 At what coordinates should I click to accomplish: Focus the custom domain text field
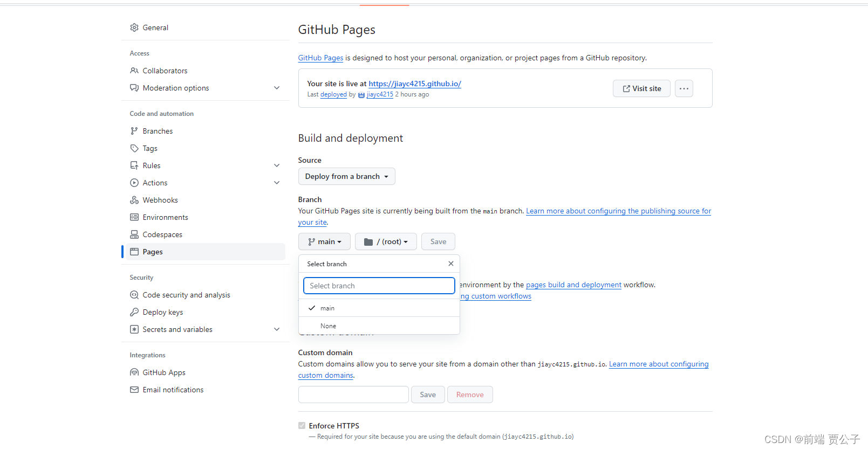click(353, 394)
